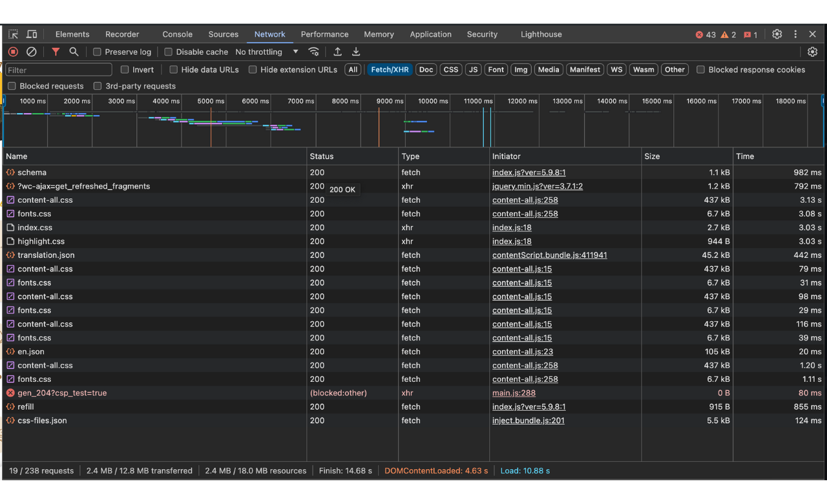Open the Performance tab

point(324,34)
